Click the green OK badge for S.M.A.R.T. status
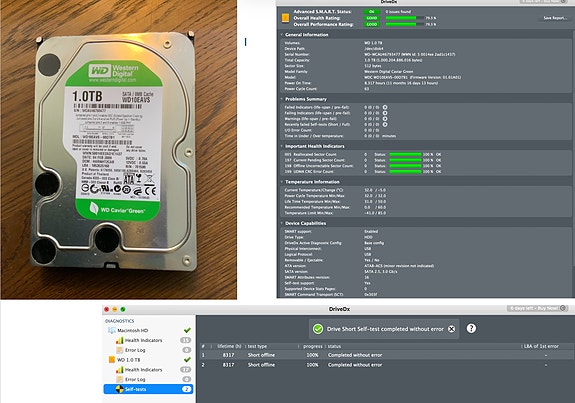The image size is (575, 403). tap(371, 12)
